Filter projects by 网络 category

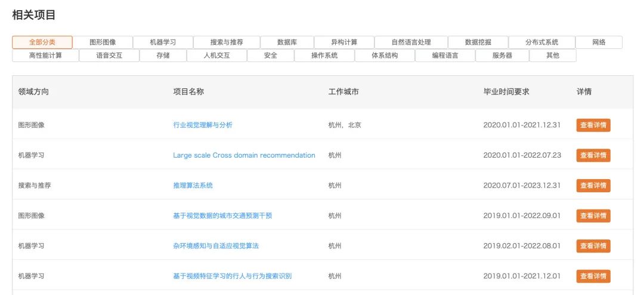[x=599, y=42]
